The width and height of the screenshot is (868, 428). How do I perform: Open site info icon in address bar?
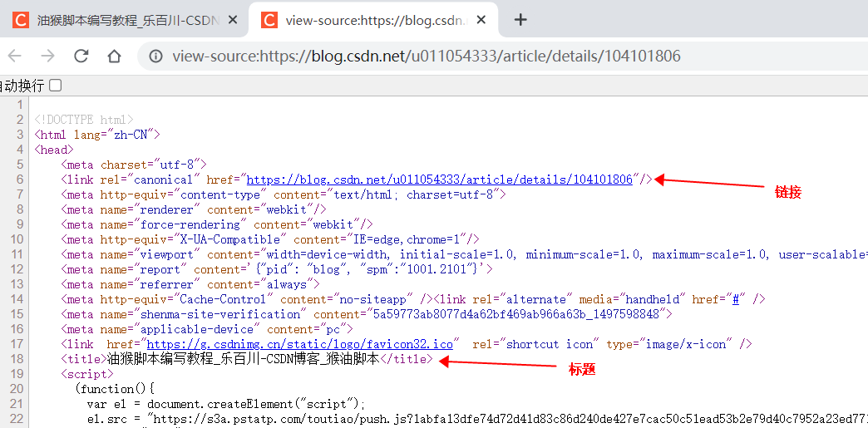pyautogui.click(x=156, y=56)
